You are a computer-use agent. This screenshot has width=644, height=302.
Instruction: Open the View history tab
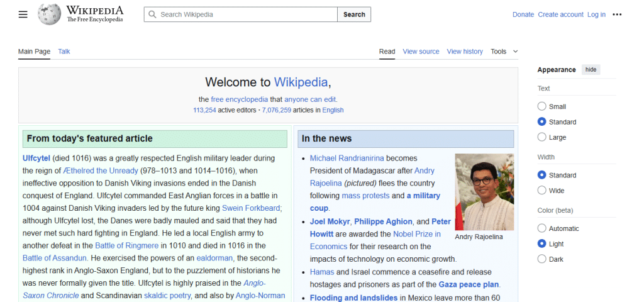coord(465,52)
